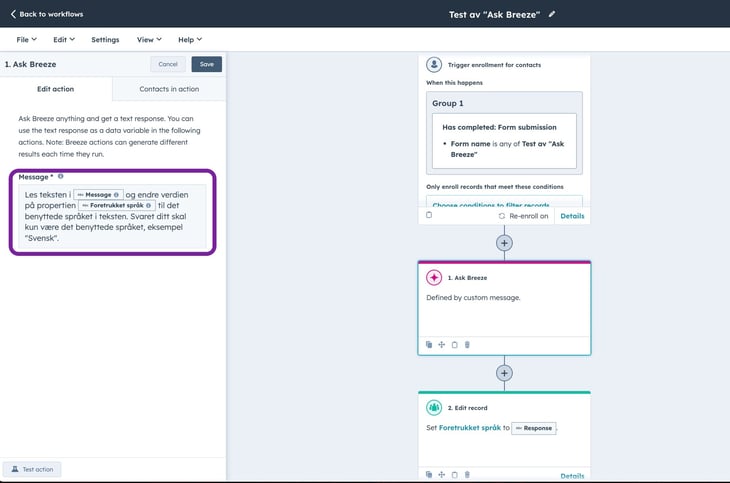Screen dimensions: 730x483
Task: Click the pink Ask Breeze sparkle icon
Action: click(434, 278)
